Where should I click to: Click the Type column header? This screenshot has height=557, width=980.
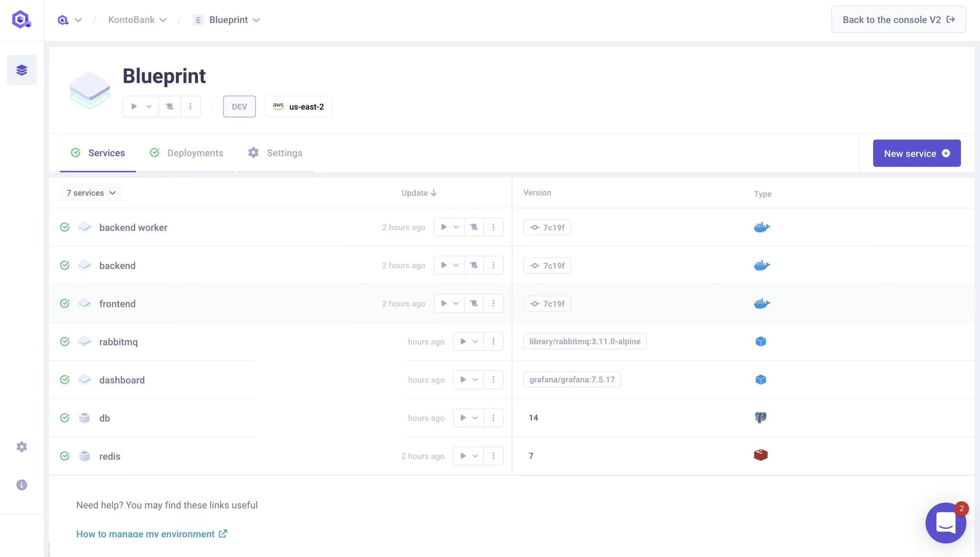click(x=762, y=194)
